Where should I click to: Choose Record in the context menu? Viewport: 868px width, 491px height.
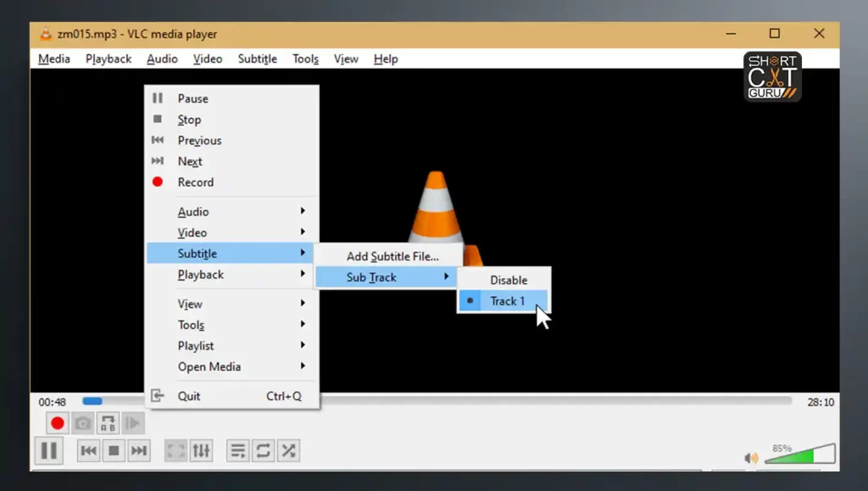(x=232, y=182)
